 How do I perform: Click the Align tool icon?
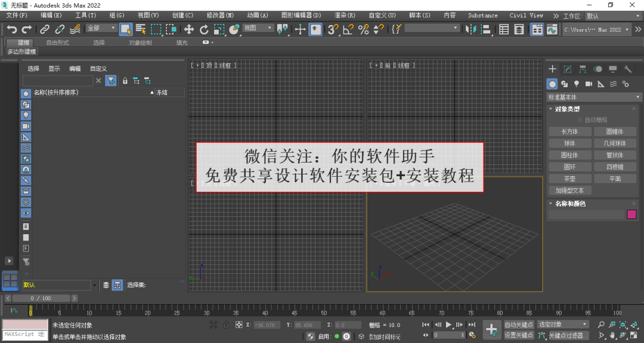click(486, 29)
